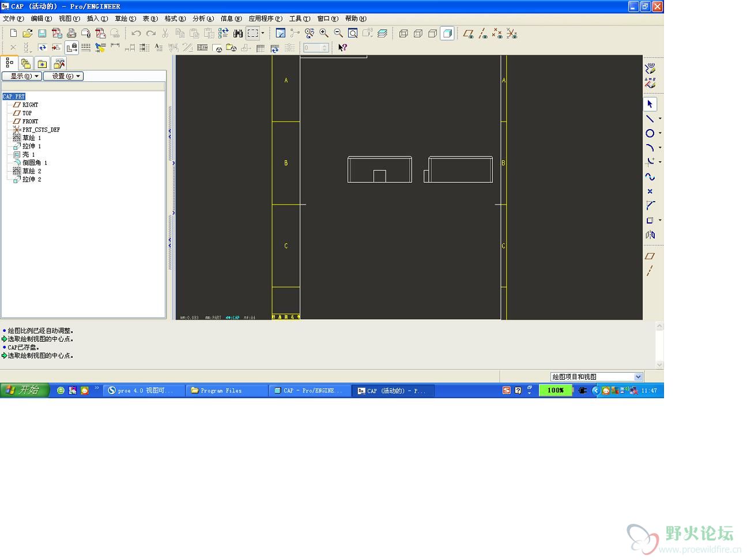Toggle datum planes visibility
The height and width of the screenshot is (560, 747).
[x=469, y=33]
